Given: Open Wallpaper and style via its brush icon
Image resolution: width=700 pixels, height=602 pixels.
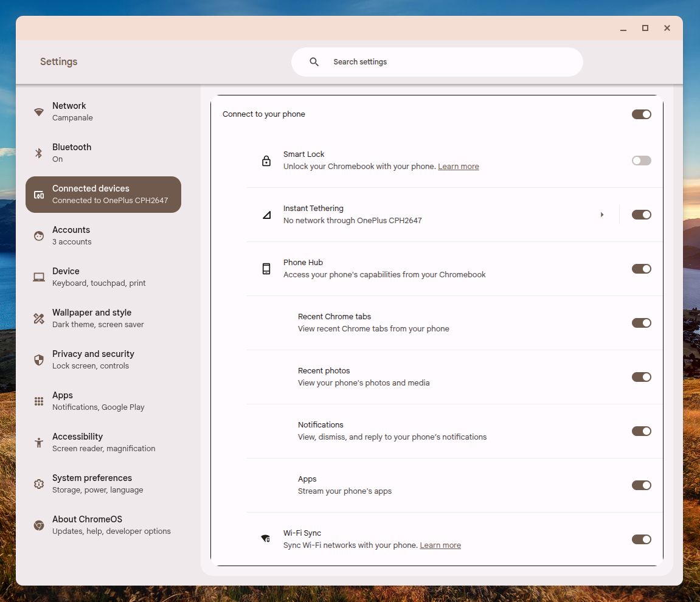Looking at the screenshot, I should (x=38, y=318).
